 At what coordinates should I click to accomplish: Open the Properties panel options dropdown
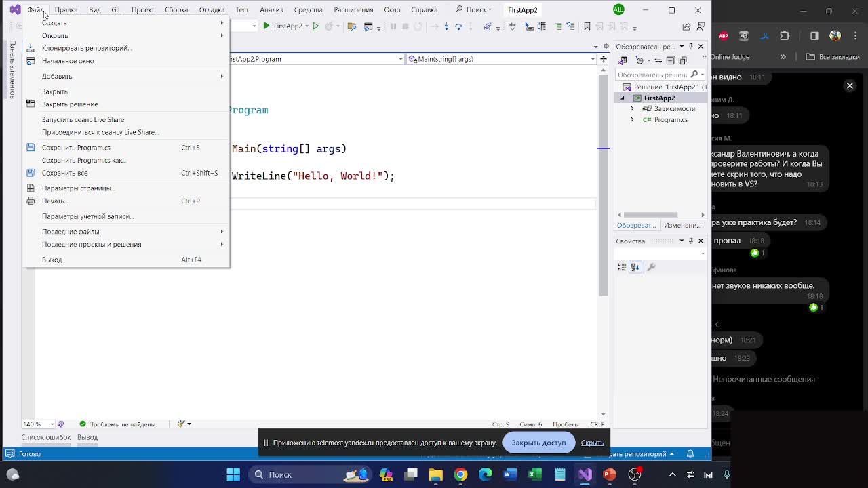click(x=682, y=241)
